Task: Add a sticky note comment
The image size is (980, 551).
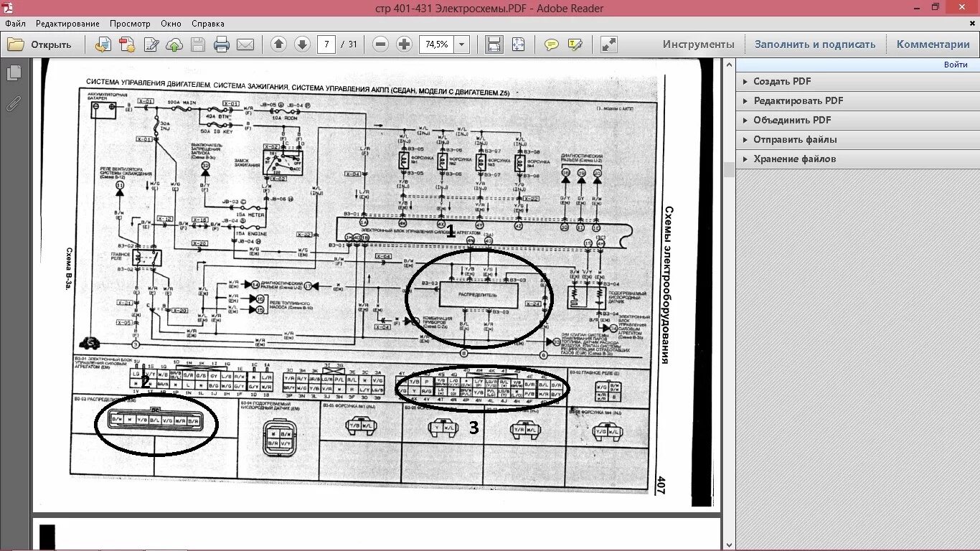Action: point(551,44)
